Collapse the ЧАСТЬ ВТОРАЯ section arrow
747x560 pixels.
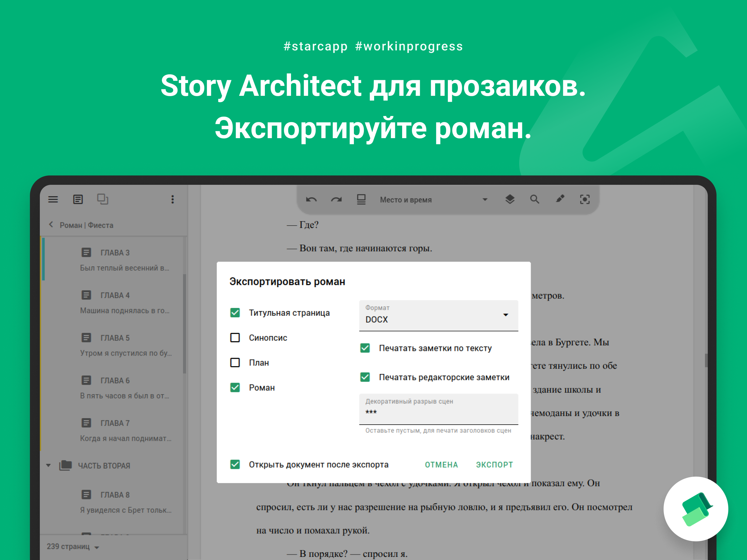coord(49,465)
